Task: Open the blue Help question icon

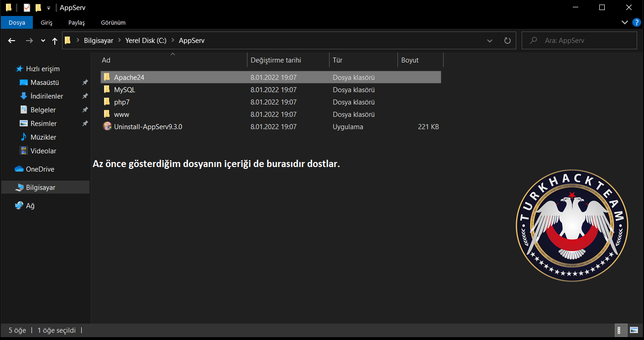Action: point(637,22)
